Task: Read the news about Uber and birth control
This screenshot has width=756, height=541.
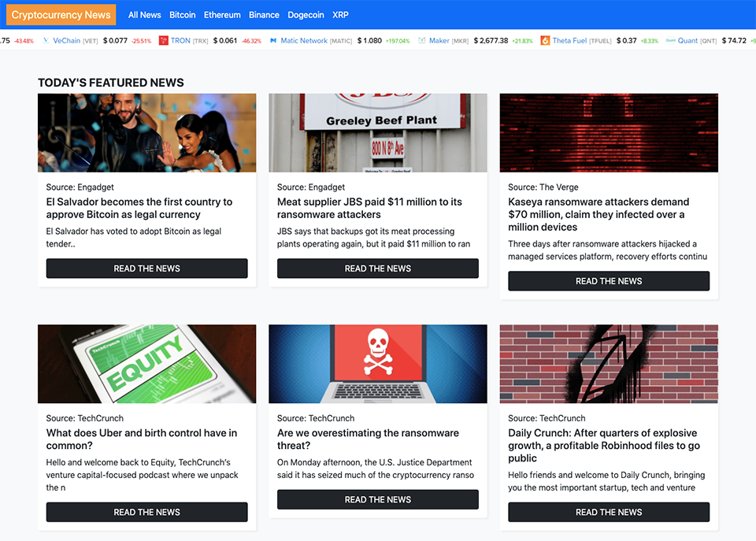Action: (147, 512)
